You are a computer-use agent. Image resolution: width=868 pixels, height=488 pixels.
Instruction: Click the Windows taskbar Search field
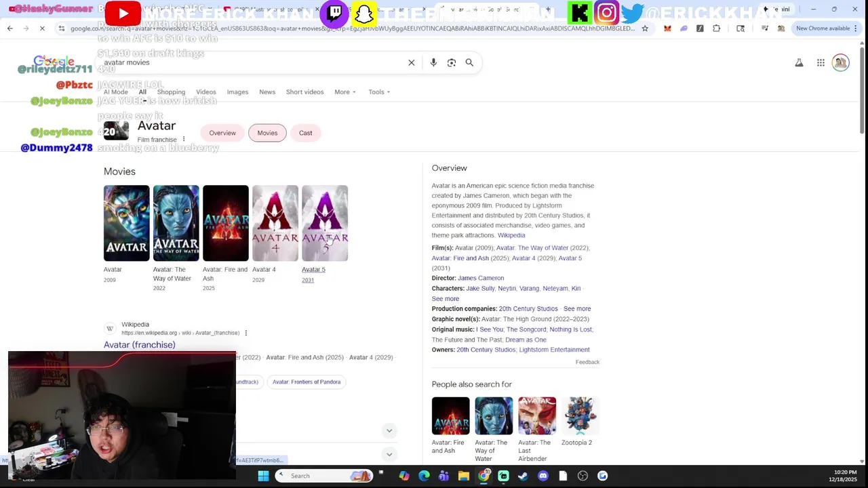coord(324,476)
